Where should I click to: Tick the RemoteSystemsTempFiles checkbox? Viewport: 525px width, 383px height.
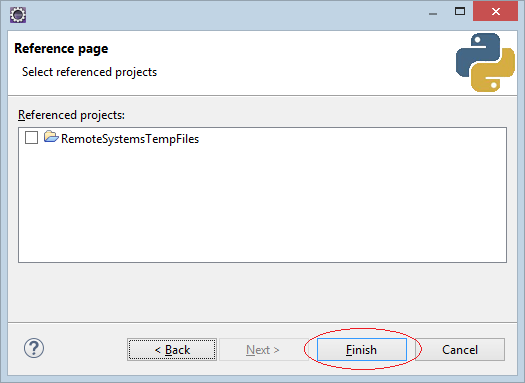click(31, 138)
